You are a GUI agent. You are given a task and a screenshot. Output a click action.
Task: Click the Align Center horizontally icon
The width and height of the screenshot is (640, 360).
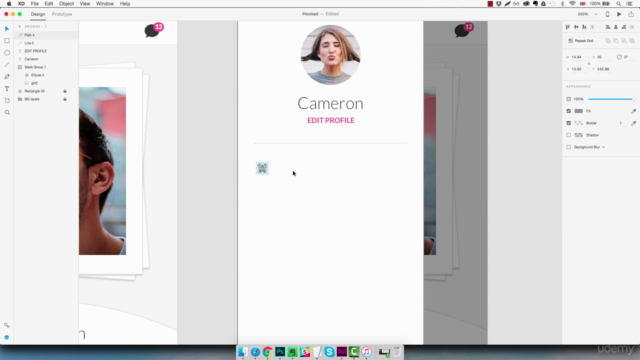coord(616,27)
